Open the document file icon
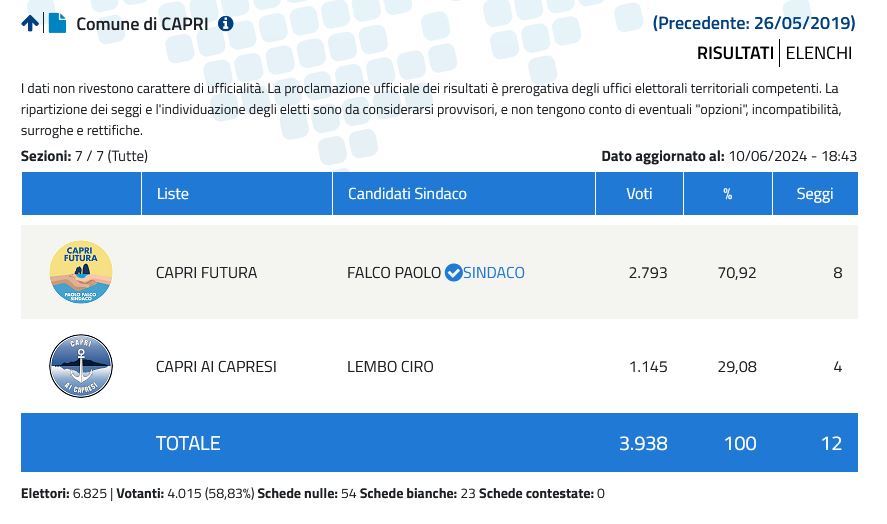The image size is (887, 524). (57, 23)
